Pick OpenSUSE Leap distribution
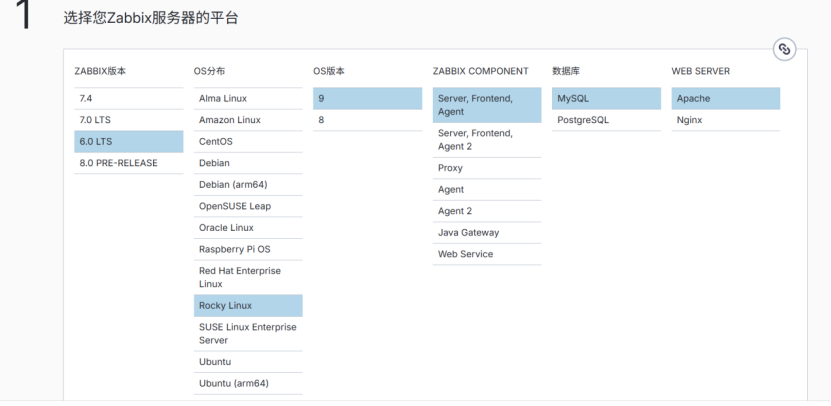 (x=248, y=206)
